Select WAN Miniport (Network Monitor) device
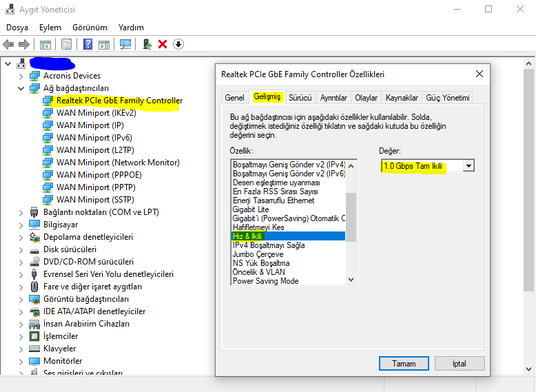The height and width of the screenshot is (392, 536). 118,163
